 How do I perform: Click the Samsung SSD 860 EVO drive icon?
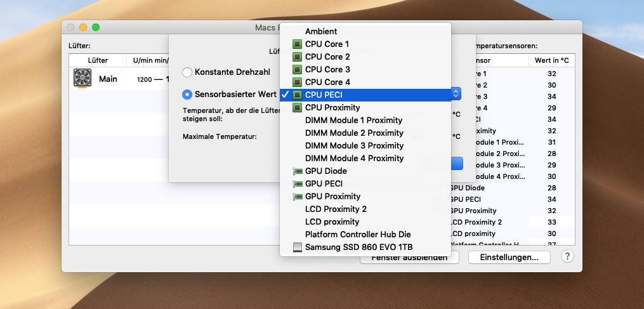(x=297, y=247)
